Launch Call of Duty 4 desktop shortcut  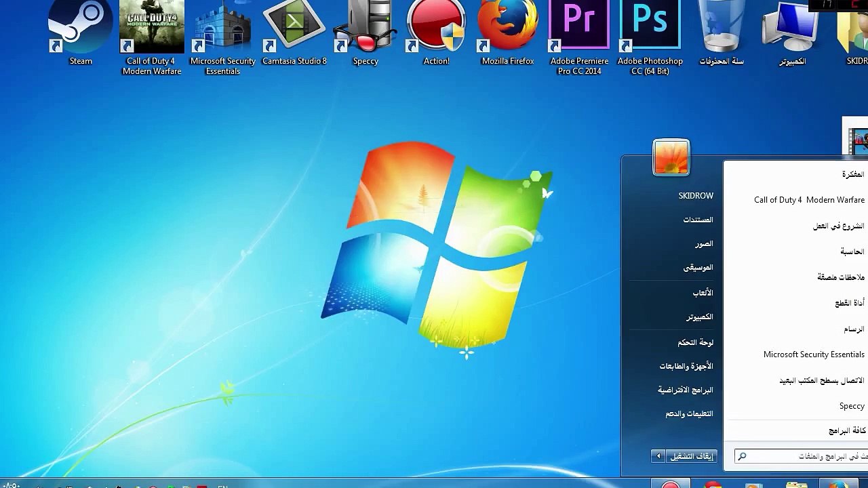pos(152,37)
